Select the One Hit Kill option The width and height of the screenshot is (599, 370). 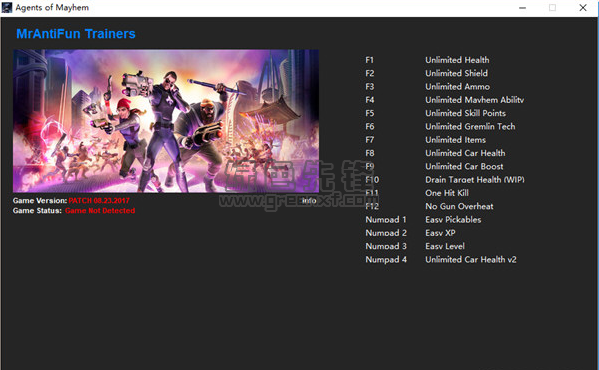click(x=447, y=193)
